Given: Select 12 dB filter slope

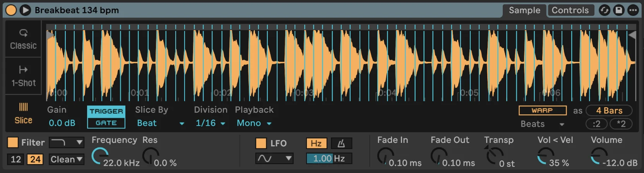Looking at the screenshot, I should [x=16, y=159].
